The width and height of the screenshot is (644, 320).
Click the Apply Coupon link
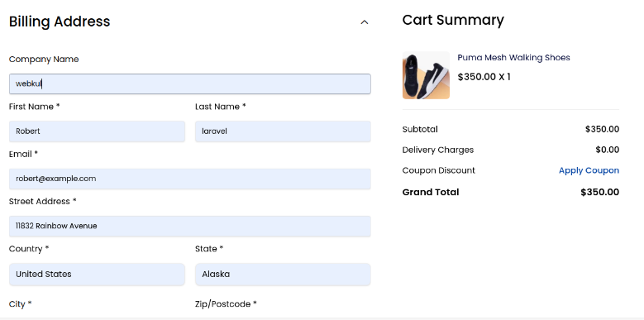pos(589,170)
